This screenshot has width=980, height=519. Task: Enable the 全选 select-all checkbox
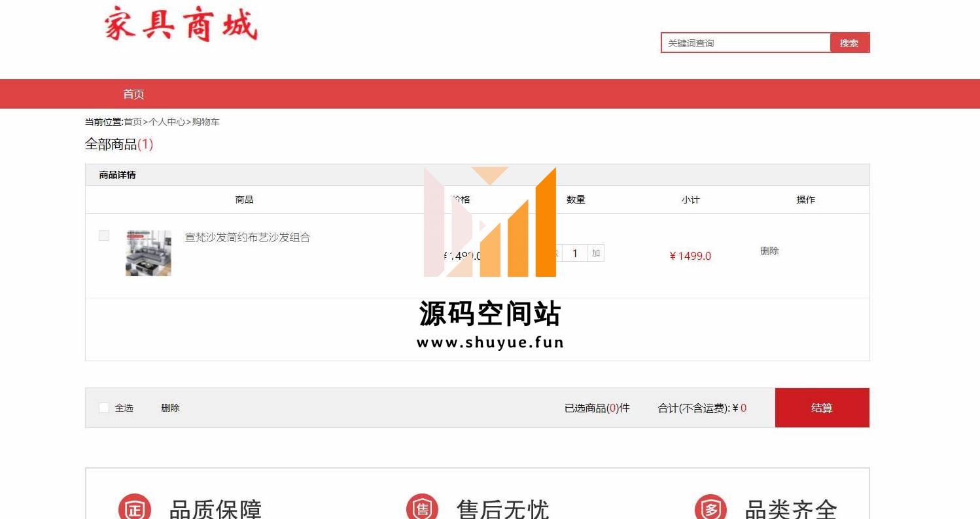(x=104, y=408)
